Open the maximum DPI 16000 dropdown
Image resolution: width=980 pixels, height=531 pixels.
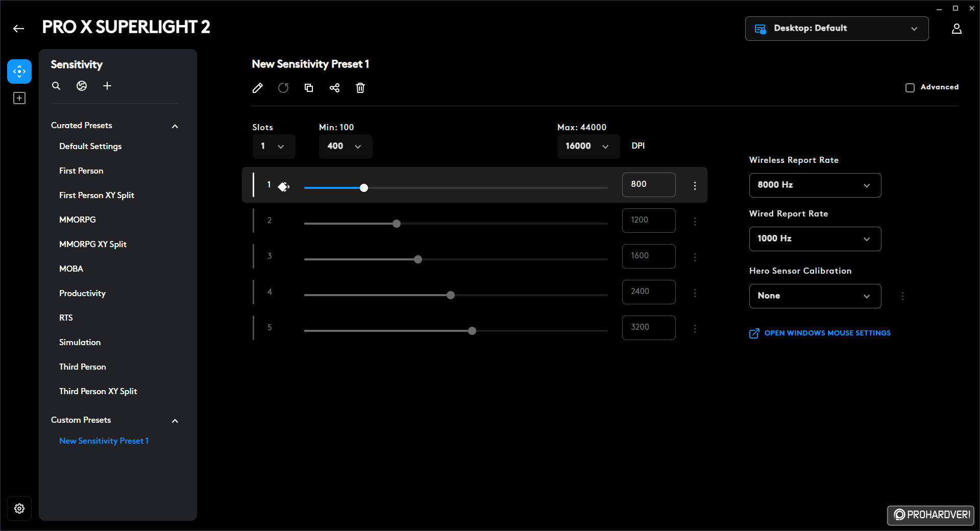tap(589, 147)
